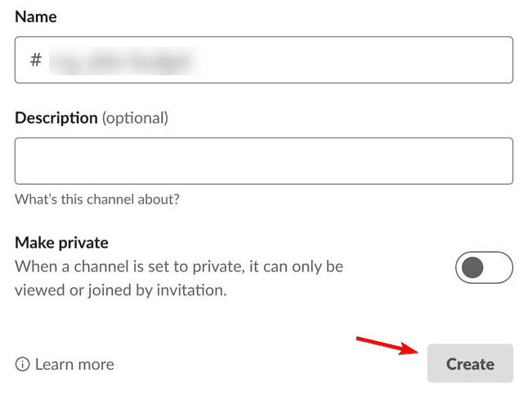
Task: Click the Make private heading
Action: click(61, 243)
